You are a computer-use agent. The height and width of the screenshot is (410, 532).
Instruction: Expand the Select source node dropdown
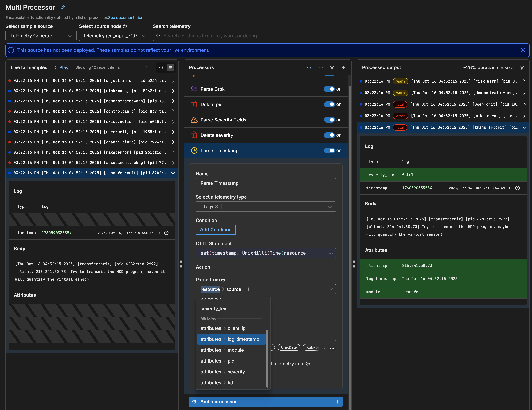click(114, 36)
